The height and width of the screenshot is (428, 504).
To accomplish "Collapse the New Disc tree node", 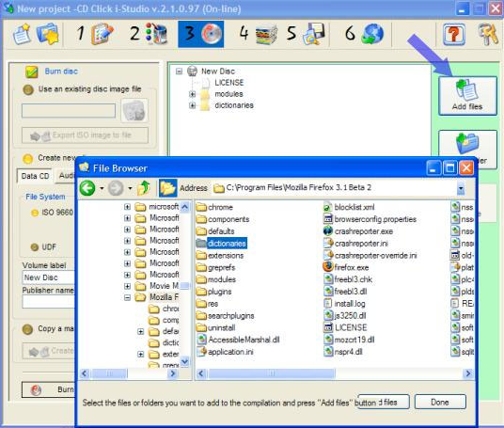I will click(x=179, y=71).
